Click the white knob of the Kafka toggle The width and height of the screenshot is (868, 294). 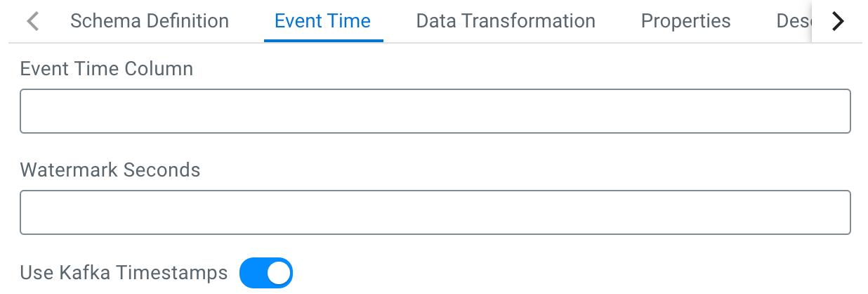point(279,273)
